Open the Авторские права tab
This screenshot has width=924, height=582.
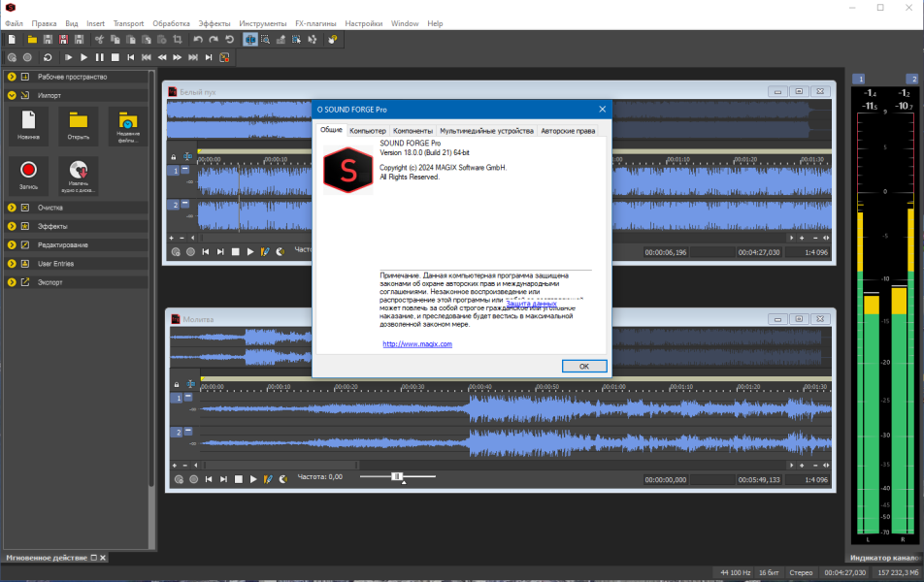568,131
